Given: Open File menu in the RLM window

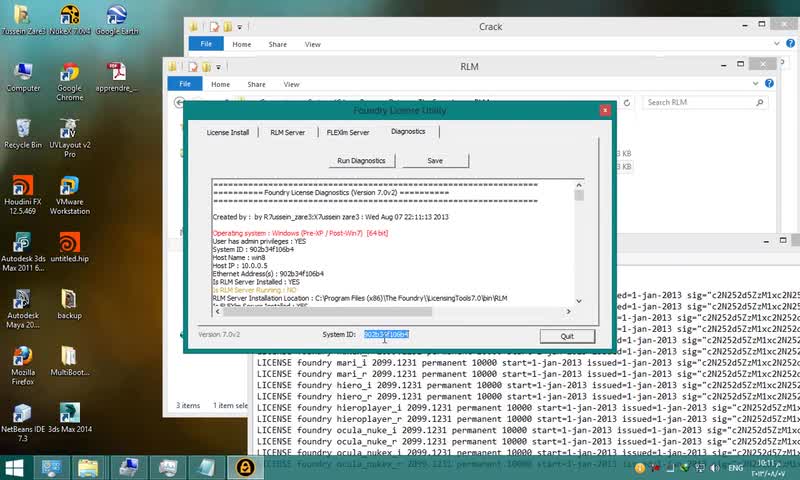Looking at the screenshot, I should (185, 84).
